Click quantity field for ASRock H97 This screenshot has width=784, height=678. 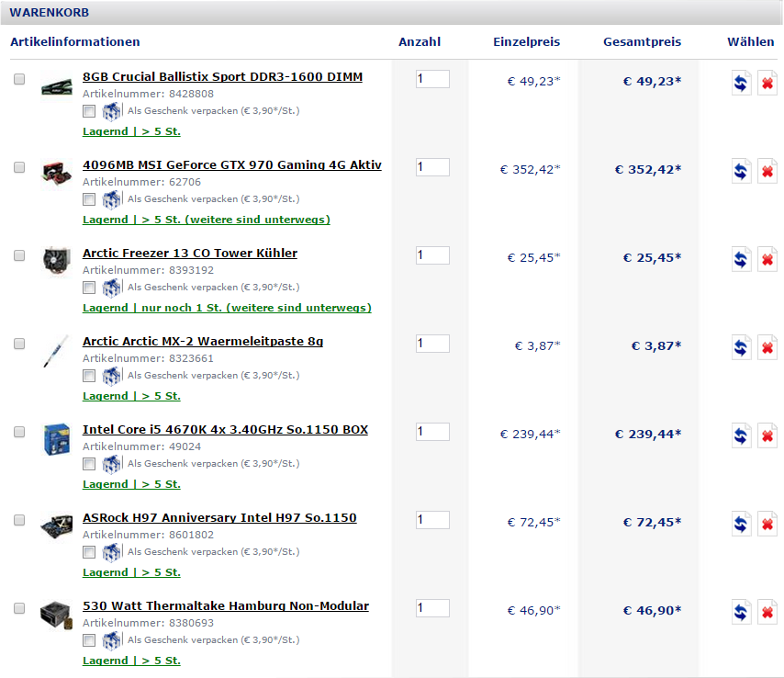tap(432, 520)
